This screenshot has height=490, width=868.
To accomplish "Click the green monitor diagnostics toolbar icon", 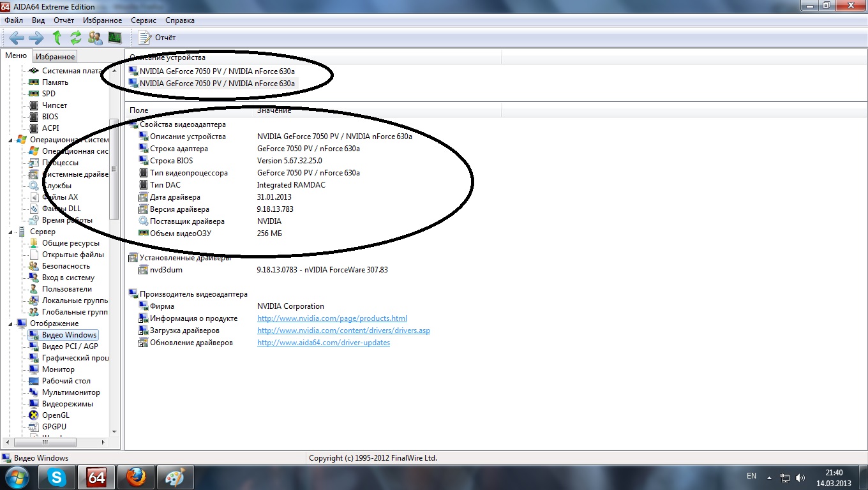I will [x=115, y=38].
